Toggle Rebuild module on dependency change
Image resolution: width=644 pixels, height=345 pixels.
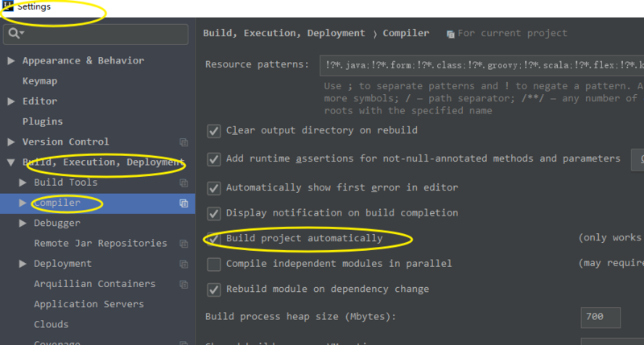click(213, 290)
